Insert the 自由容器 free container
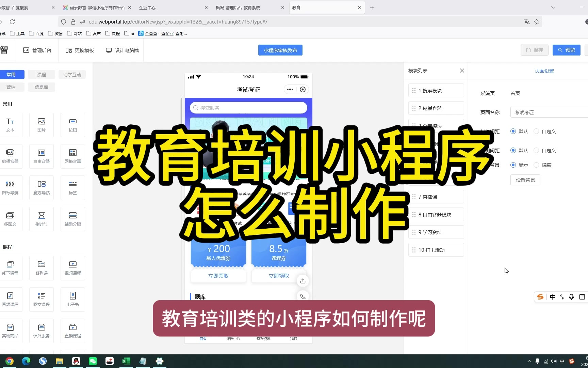This screenshot has width=588, height=368. tap(42, 156)
